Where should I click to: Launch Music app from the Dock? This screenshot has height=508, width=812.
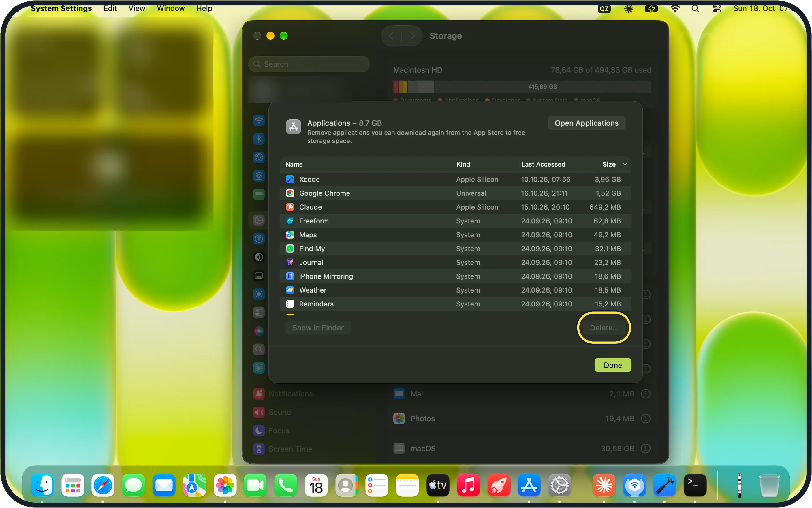pos(468,485)
